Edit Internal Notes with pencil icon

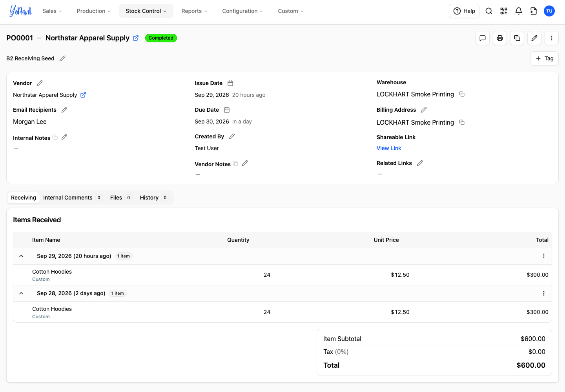pos(64,137)
